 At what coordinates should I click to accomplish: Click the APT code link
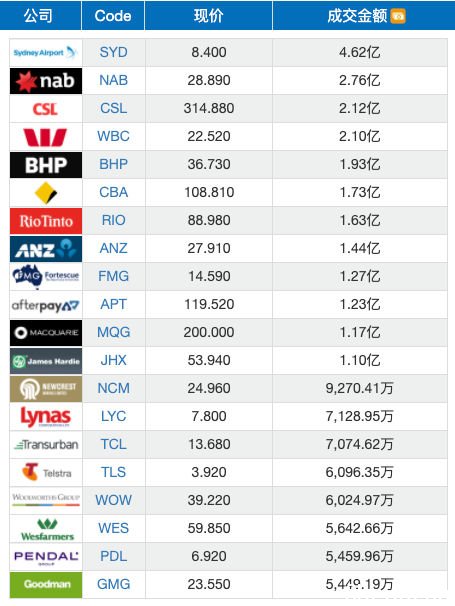pyautogui.click(x=113, y=304)
